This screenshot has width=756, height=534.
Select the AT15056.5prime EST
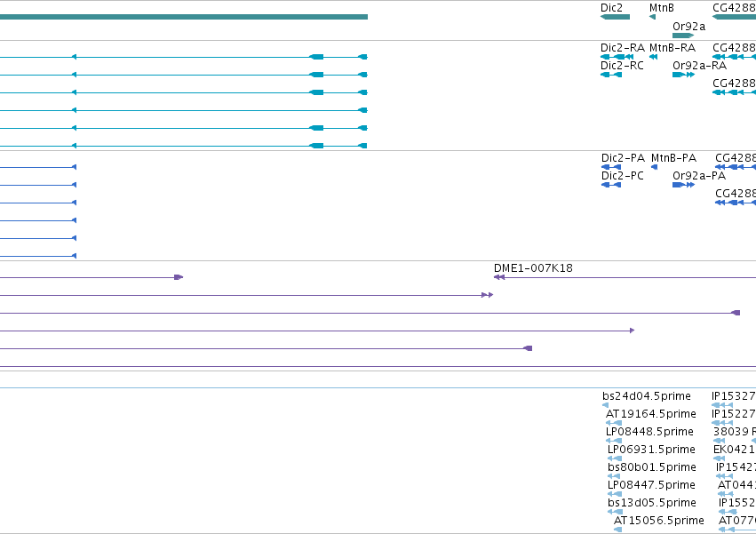coord(617,530)
